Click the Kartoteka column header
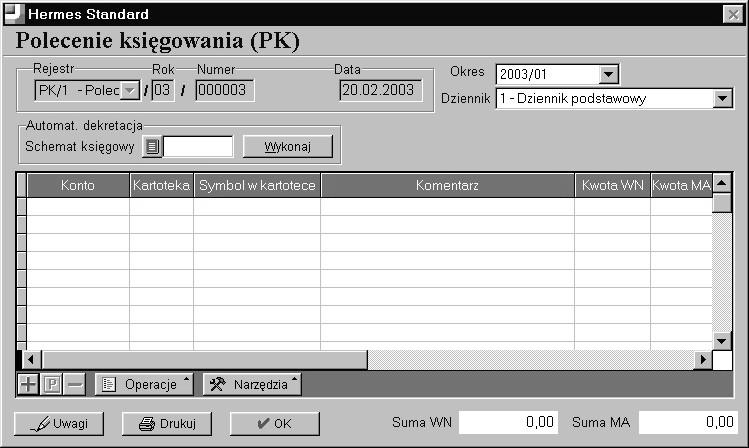Viewport: 749px width, 448px height. 161,185
